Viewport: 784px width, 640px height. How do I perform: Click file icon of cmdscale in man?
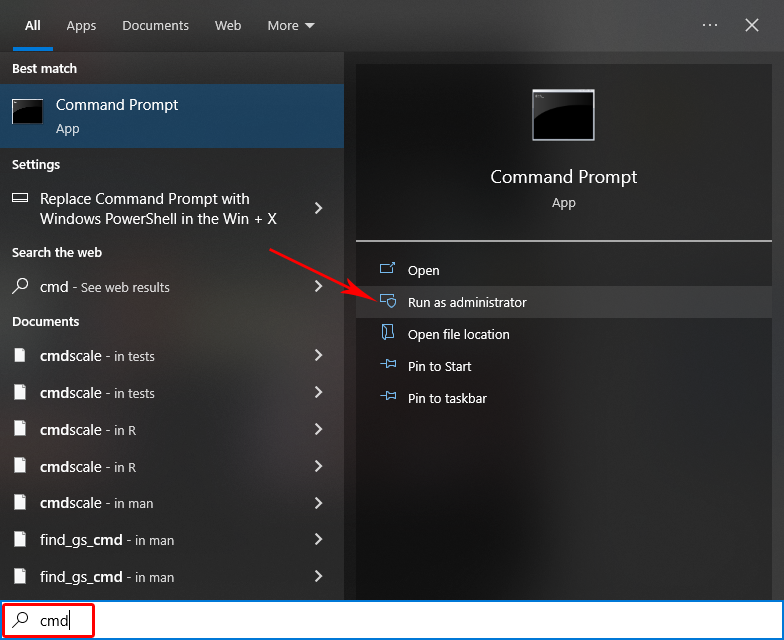(x=20, y=502)
